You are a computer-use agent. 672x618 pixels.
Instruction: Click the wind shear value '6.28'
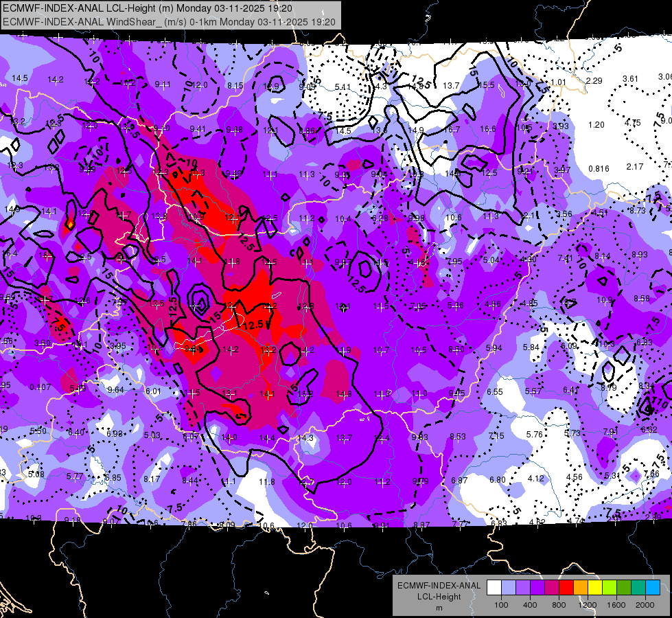click(x=380, y=218)
